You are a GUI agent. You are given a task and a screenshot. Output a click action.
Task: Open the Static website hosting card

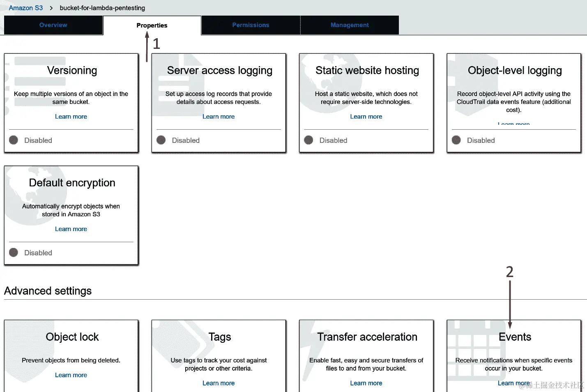(366, 103)
